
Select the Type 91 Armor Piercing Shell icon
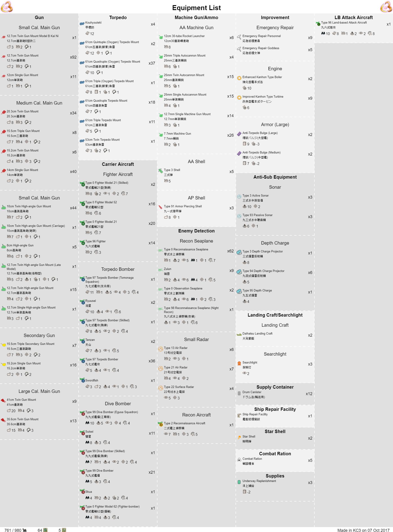pyautogui.click(x=161, y=207)
